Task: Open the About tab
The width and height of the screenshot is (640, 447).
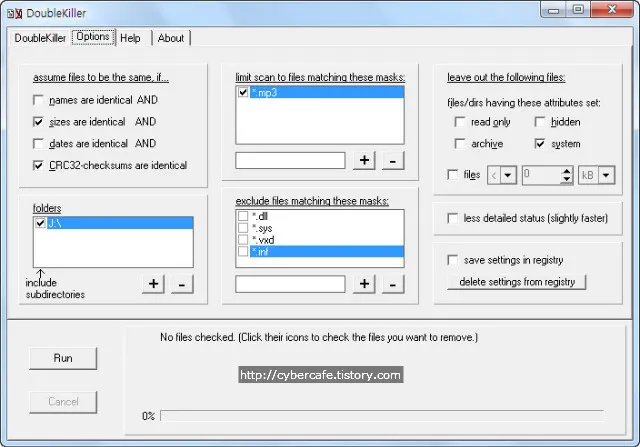Action: click(171, 38)
